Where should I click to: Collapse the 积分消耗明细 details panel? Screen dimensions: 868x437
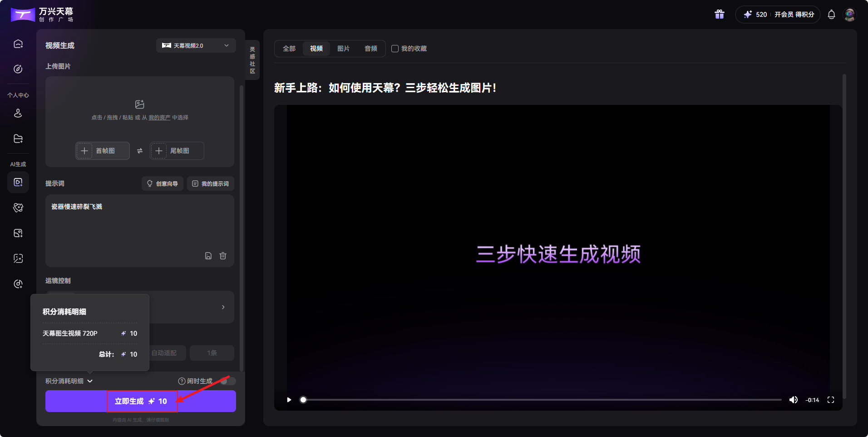click(68, 381)
